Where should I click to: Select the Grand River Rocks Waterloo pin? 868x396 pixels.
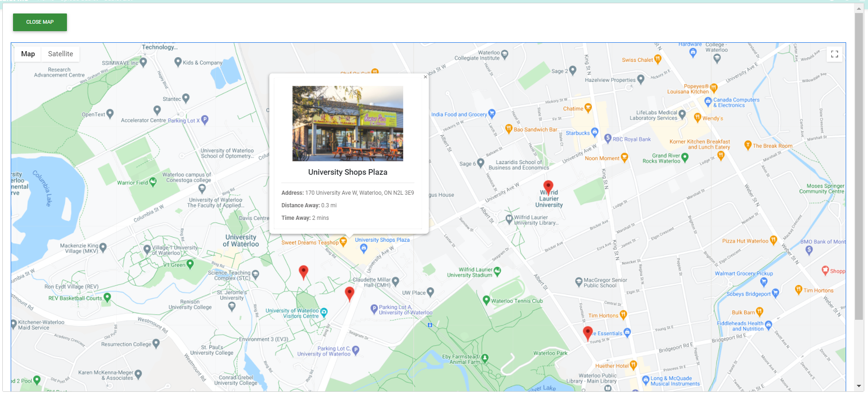click(685, 158)
